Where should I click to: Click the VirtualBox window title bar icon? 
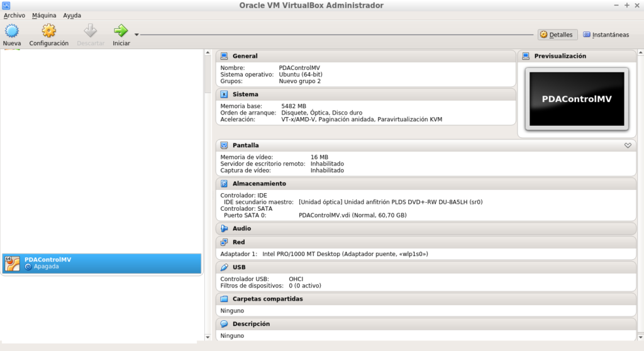tap(6, 5)
